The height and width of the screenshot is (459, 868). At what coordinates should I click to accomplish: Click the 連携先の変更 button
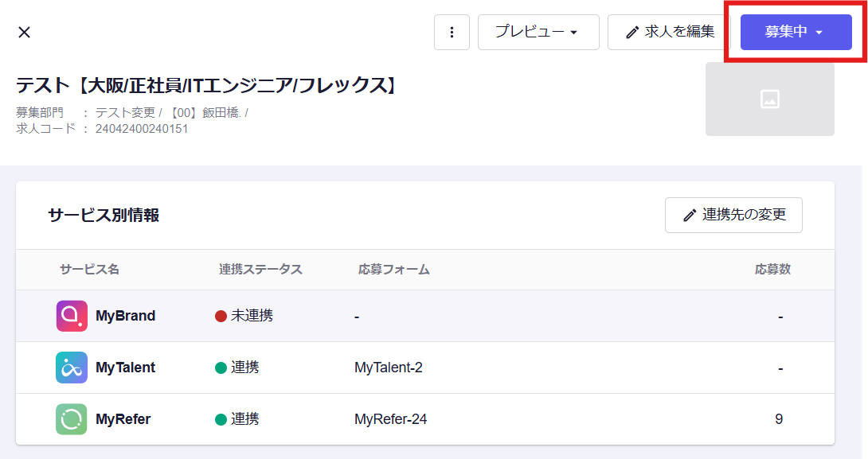point(733,215)
